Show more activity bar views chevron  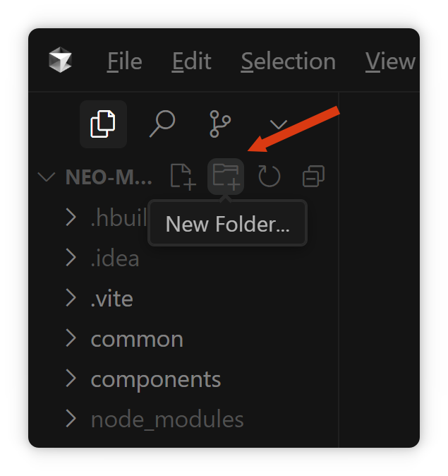(278, 124)
